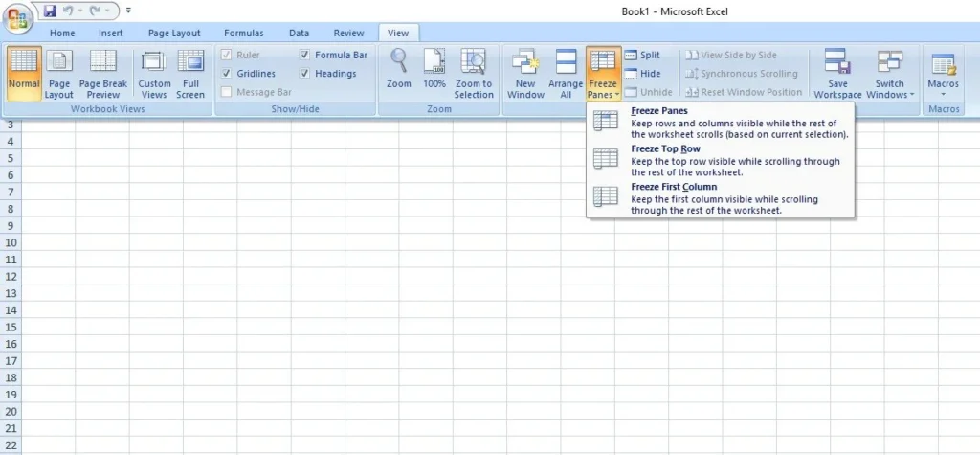The image size is (980, 455).
Task: Click Arrange All windows
Action: tap(566, 74)
